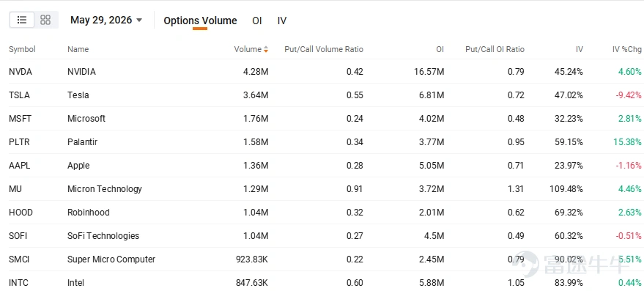Screen dimensions: 644x291
Task: Select the Palantir name cell
Action: tap(82, 142)
